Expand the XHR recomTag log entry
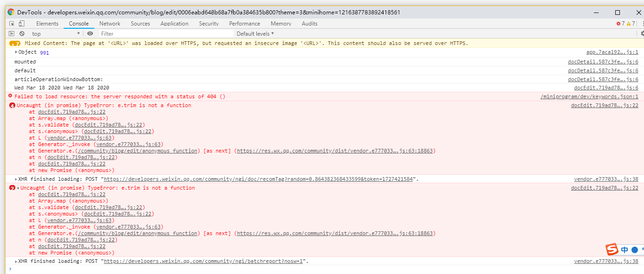 click(16, 179)
